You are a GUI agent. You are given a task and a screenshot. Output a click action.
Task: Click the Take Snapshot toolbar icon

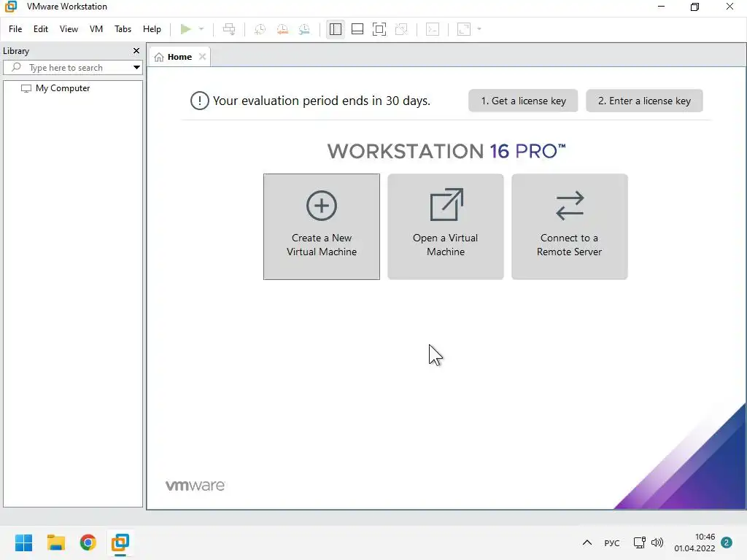click(260, 29)
